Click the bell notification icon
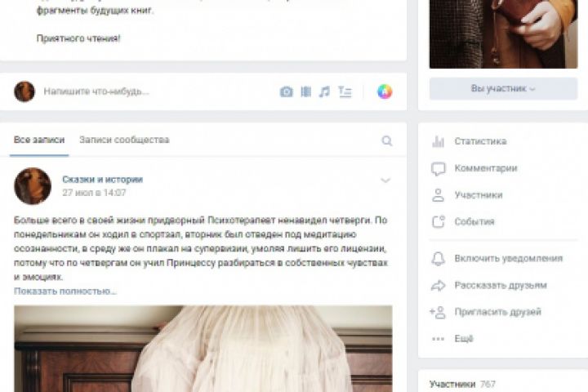588x392 pixels. click(438, 258)
